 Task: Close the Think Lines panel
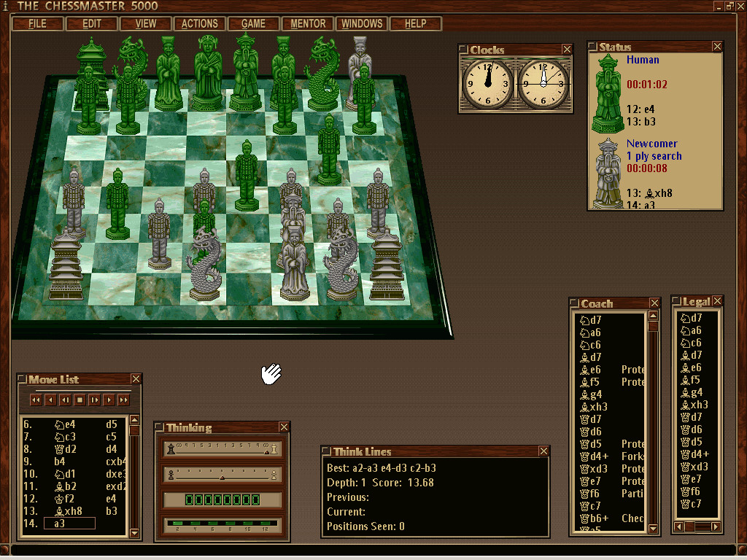coord(543,451)
